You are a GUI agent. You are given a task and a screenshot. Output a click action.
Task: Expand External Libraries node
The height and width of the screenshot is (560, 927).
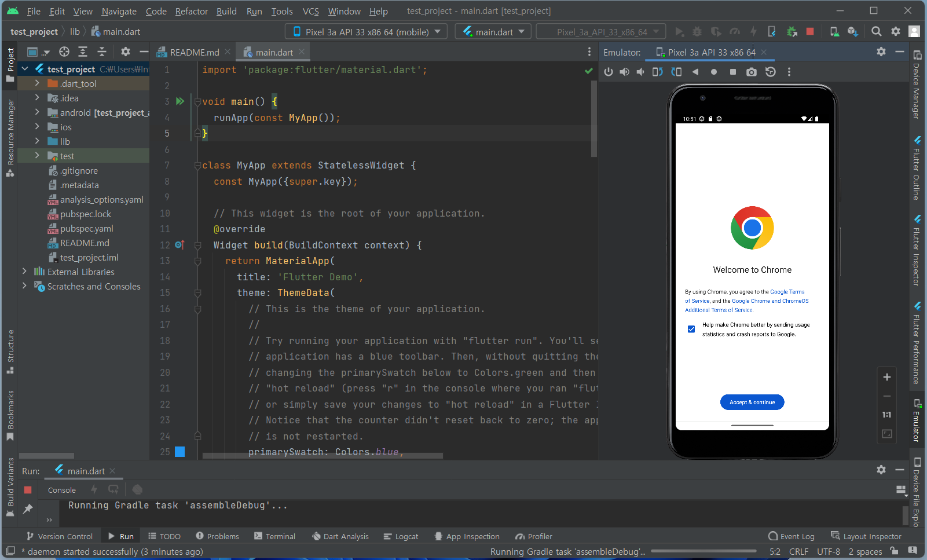click(24, 272)
